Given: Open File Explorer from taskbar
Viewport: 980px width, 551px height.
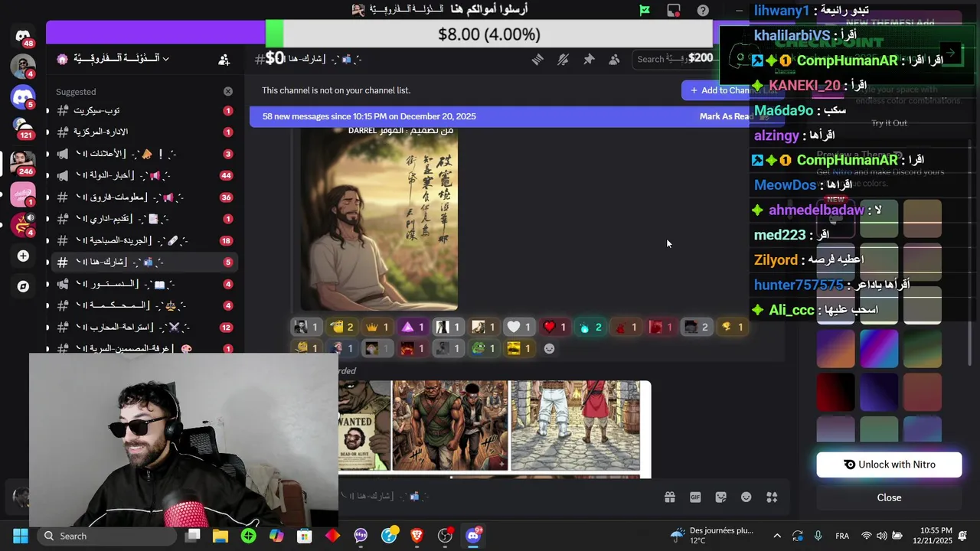Looking at the screenshot, I should tap(220, 536).
